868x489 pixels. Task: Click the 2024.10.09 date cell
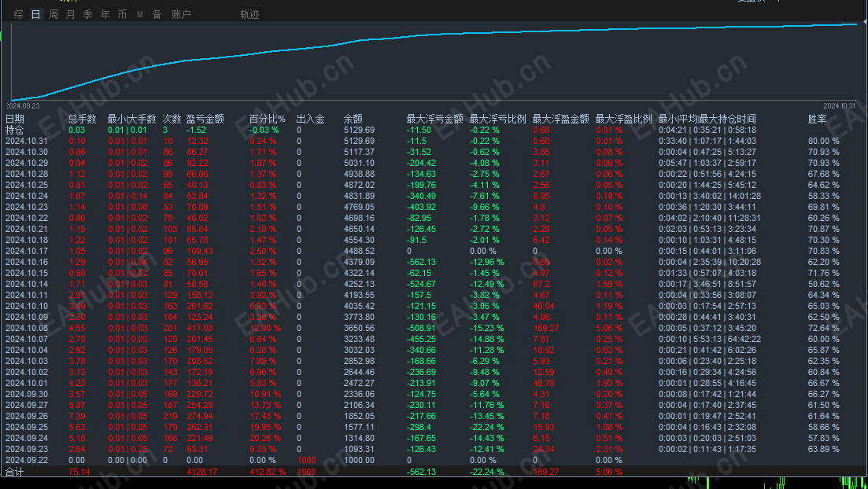[27, 317]
